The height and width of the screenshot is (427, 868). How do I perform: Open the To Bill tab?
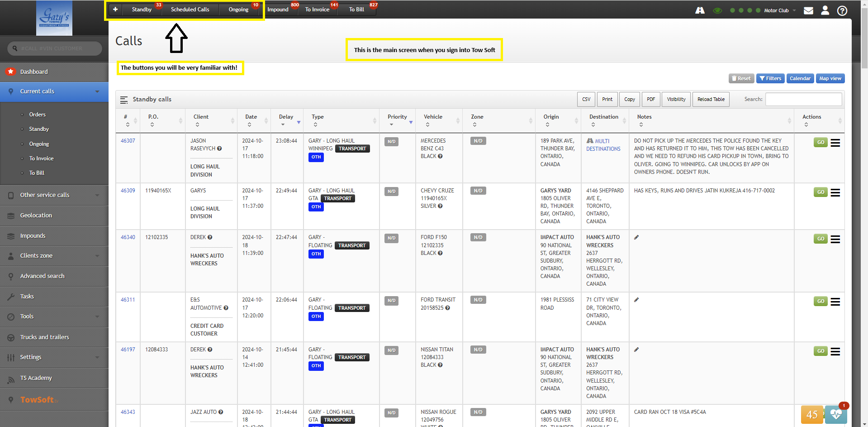(x=356, y=10)
